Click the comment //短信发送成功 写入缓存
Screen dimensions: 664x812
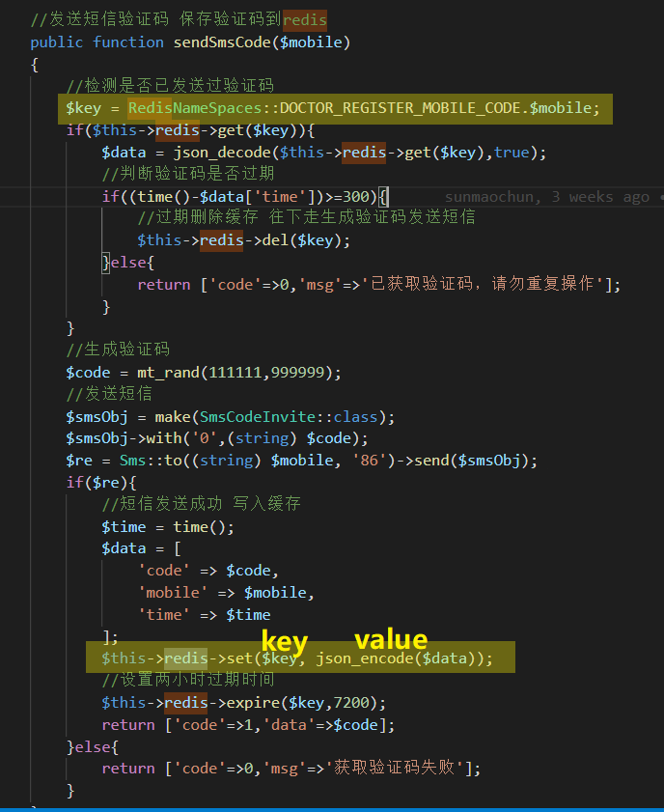click(201, 504)
